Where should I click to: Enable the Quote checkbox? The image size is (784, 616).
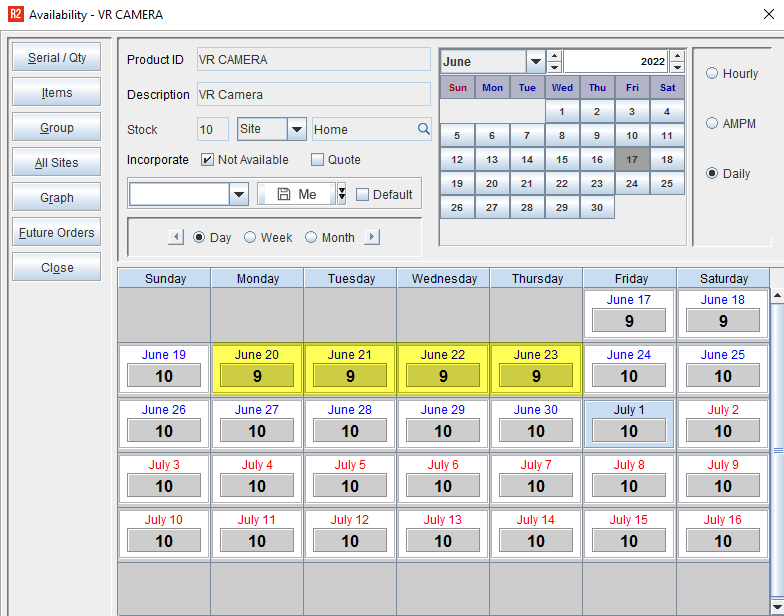coord(318,160)
